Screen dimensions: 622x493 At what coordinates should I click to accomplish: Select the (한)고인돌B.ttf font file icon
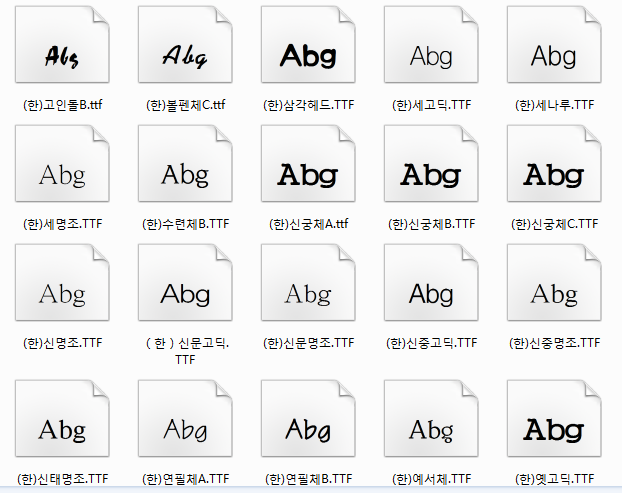(x=62, y=44)
